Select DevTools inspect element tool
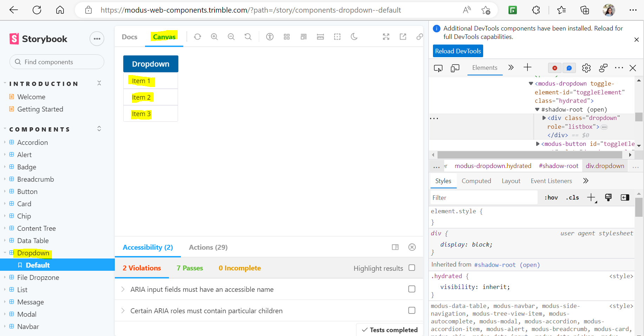This screenshot has width=644, height=336. click(x=438, y=68)
